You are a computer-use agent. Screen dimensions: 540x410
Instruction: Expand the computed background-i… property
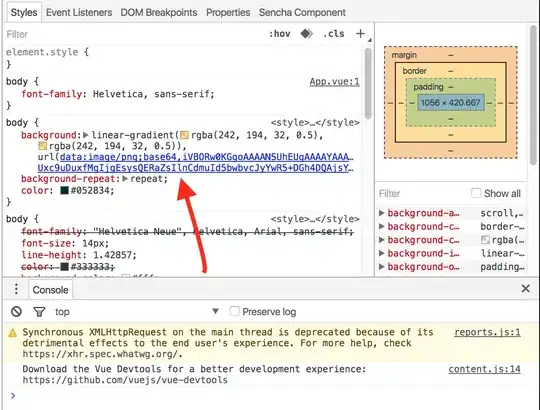coord(381,253)
